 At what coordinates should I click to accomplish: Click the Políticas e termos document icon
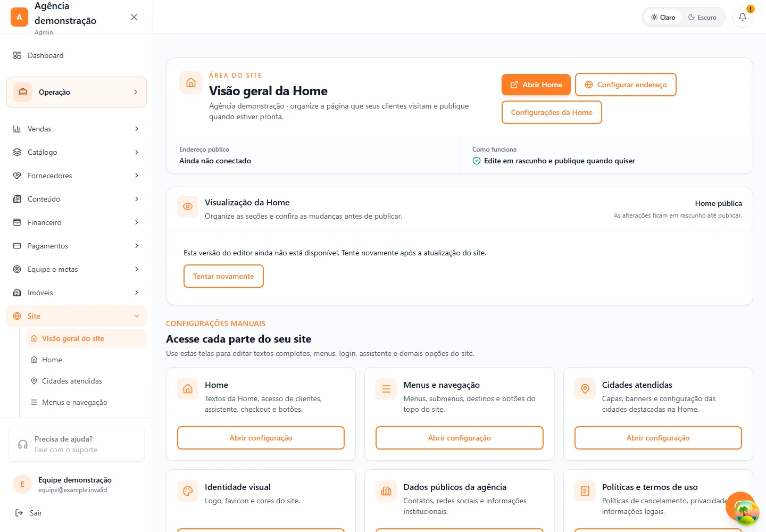pyautogui.click(x=585, y=491)
